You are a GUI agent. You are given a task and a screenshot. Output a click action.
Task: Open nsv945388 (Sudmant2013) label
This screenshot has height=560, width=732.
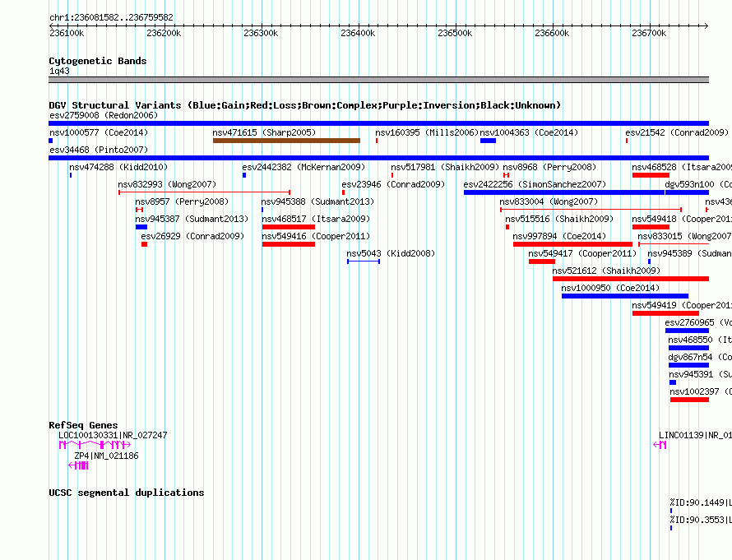[x=317, y=201]
